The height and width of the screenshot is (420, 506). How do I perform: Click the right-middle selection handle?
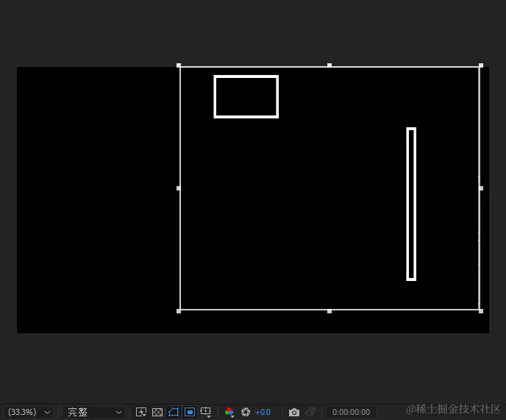[481, 188]
